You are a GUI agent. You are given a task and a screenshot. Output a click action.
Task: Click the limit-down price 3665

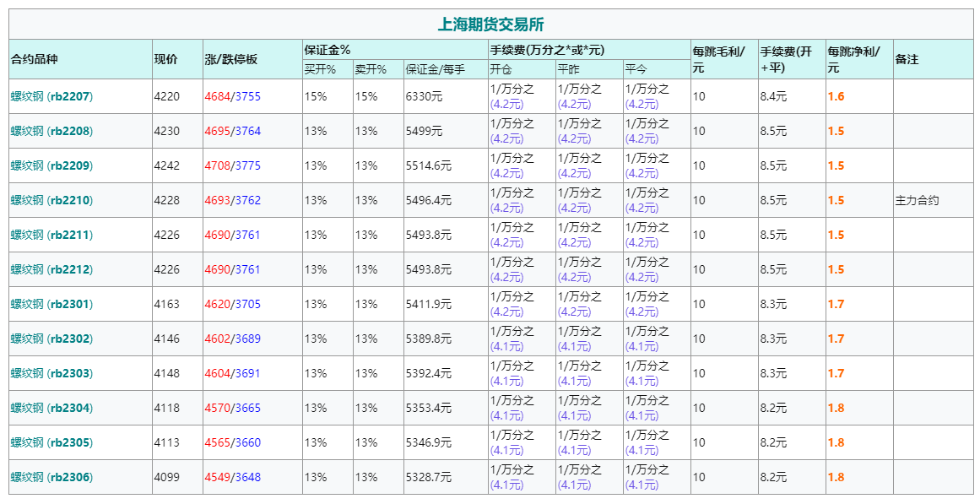(248, 408)
